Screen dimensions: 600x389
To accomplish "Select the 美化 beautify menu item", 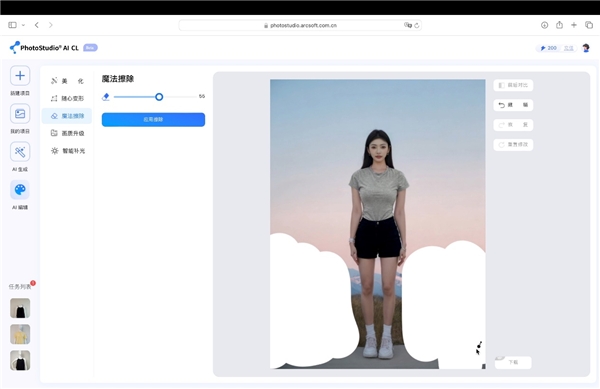I will coord(67,81).
